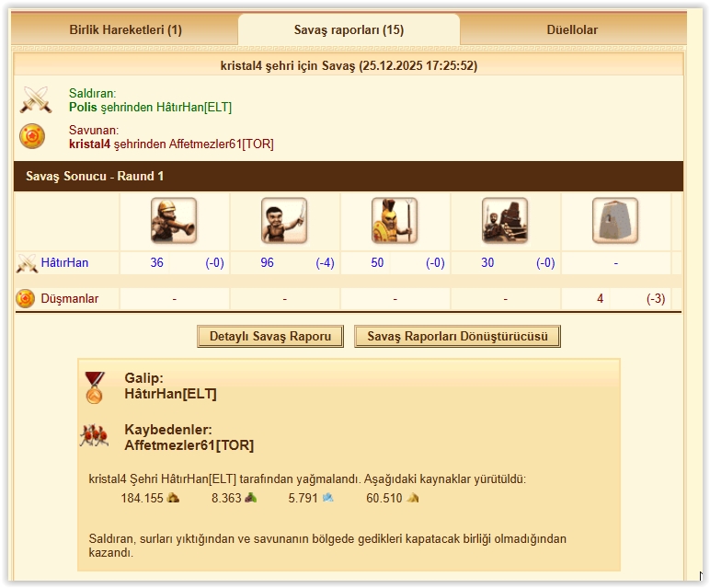Click the sulfur icon beside 60.510
This screenshot has height=588, width=710.
click(413, 498)
